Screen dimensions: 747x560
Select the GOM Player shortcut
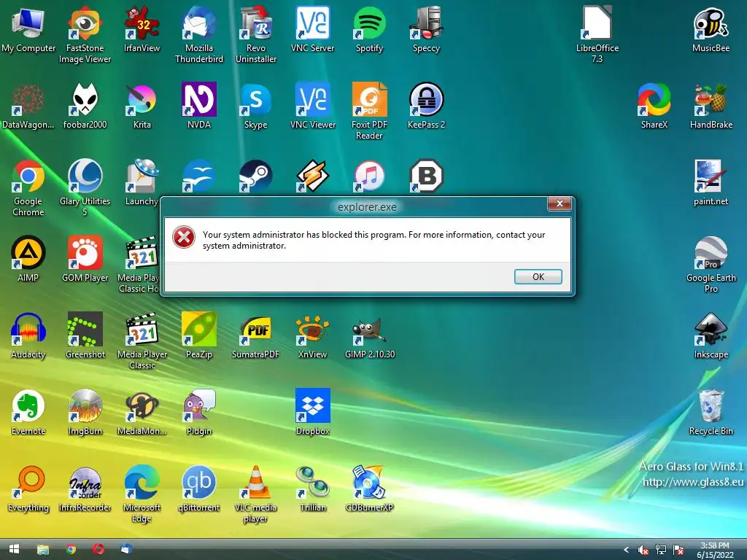tap(85, 259)
